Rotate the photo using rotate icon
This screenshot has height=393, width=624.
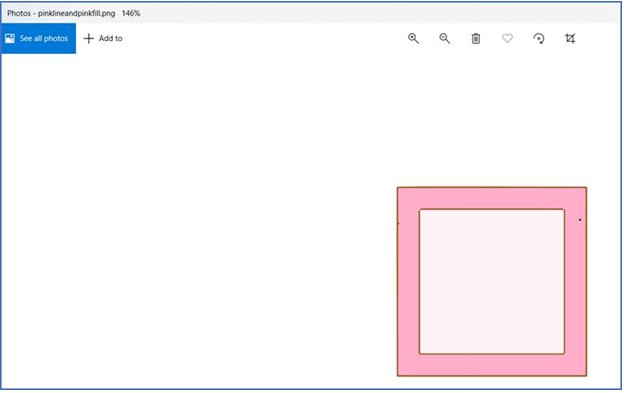538,38
